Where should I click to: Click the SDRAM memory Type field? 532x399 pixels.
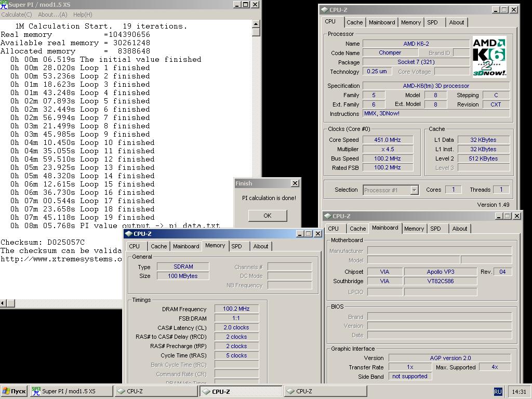183,267
